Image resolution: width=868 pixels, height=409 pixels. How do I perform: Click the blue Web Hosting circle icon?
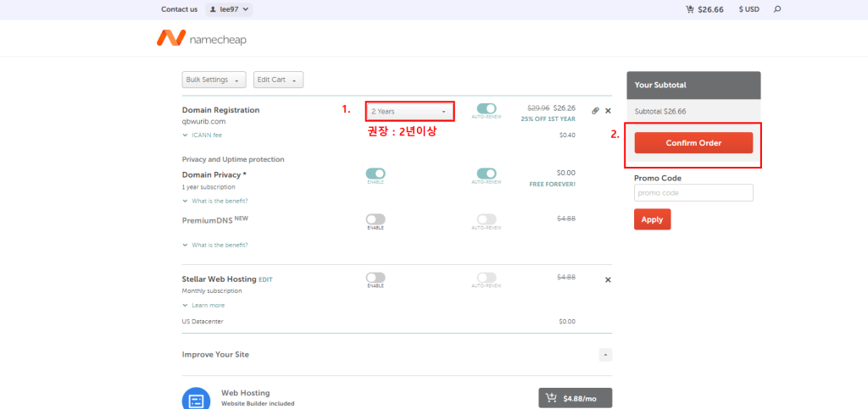click(196, 401)
